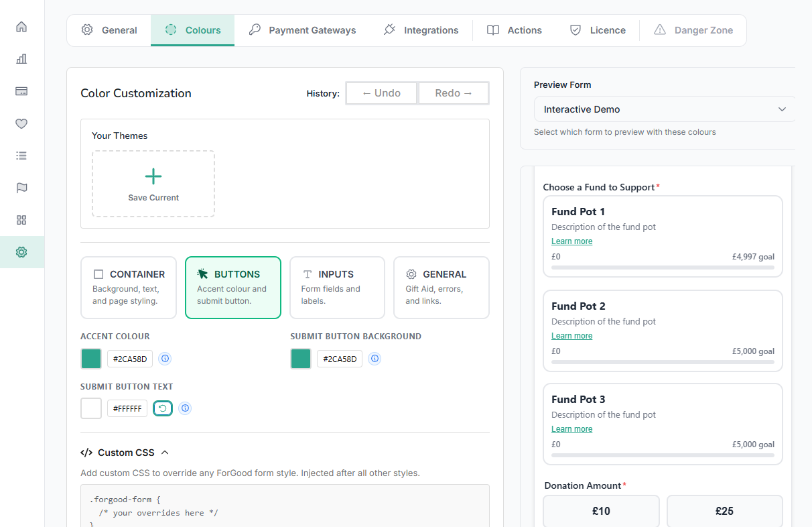This screenshot has height=527, width=812.
Task: Open the heart icon in sidebar
Action: pos(21,123)
